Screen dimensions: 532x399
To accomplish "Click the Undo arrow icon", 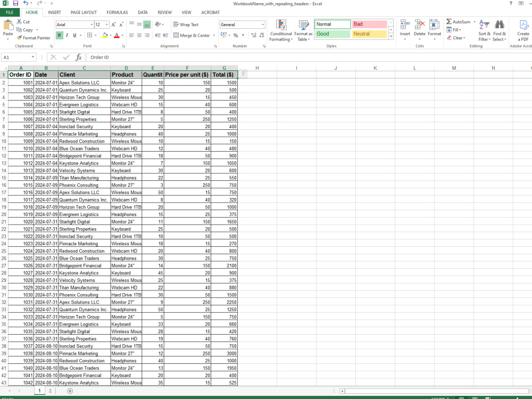I will [26, 3].
